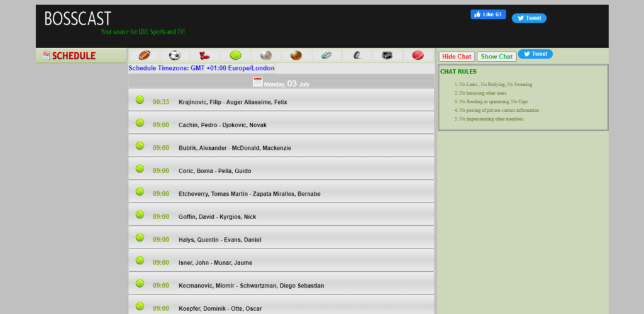Click tennis ball icon in Kecmanovic row
The image size is (644, 314).
click(x=140, y=284)
